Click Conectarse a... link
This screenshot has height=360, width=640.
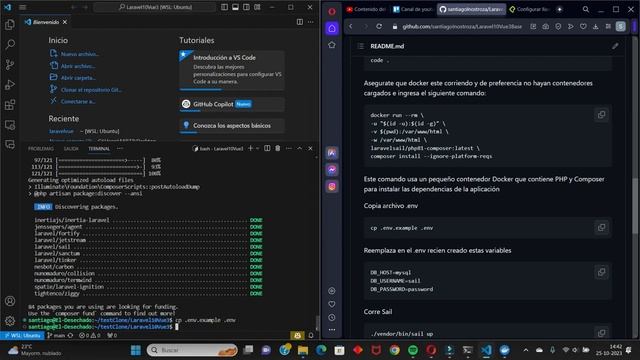pyautogui.click(x=78, y=102)
